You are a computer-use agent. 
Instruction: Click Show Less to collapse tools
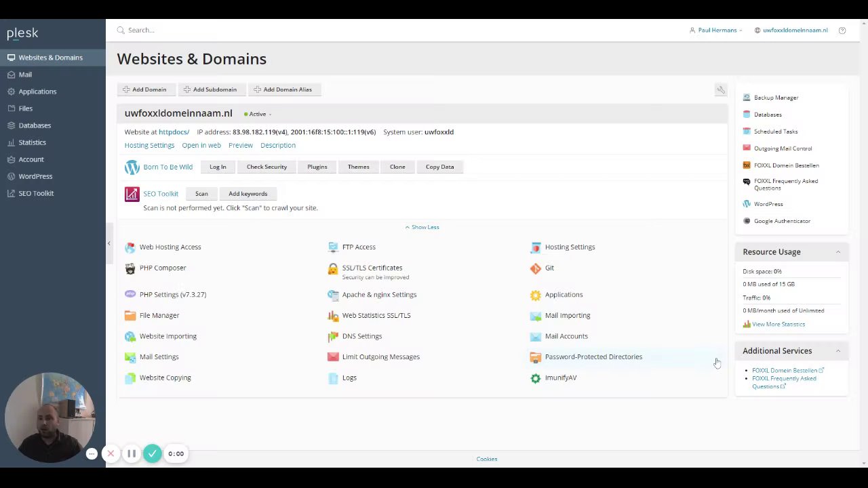point(422,227)
